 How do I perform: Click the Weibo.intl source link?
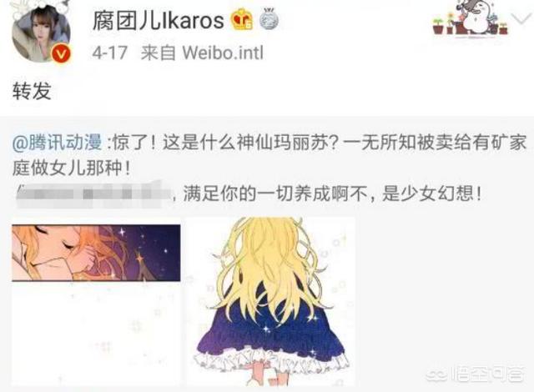click(223, 53)
